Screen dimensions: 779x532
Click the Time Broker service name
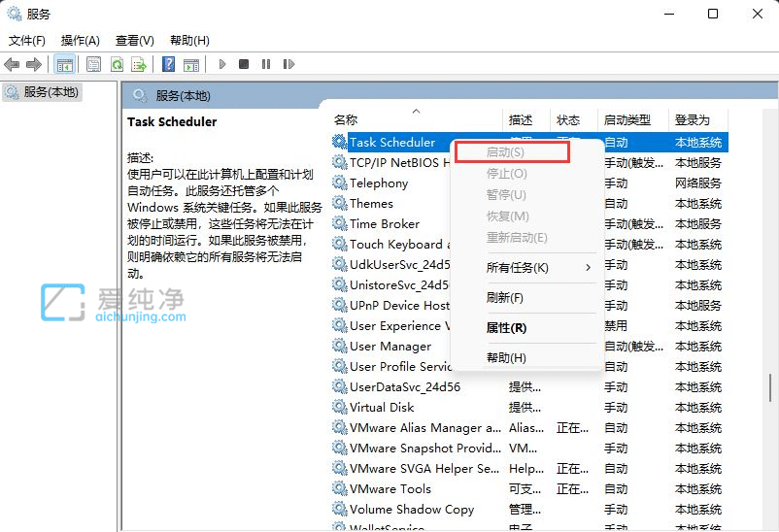(x=385, y=224)
